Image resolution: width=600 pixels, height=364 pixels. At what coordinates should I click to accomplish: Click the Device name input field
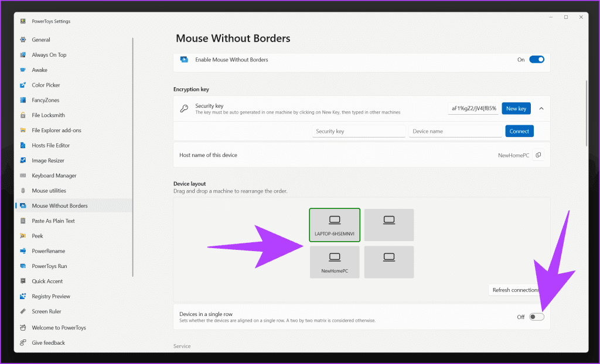point(455,131)
